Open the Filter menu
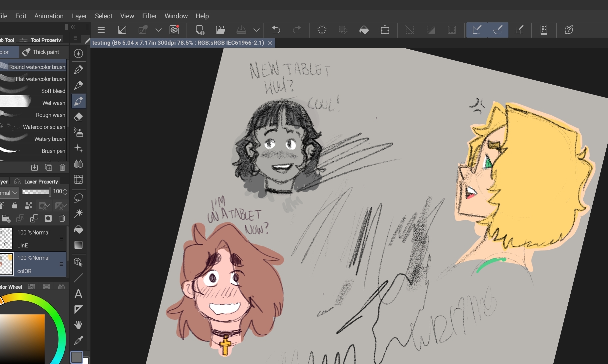 click(149, 16)
